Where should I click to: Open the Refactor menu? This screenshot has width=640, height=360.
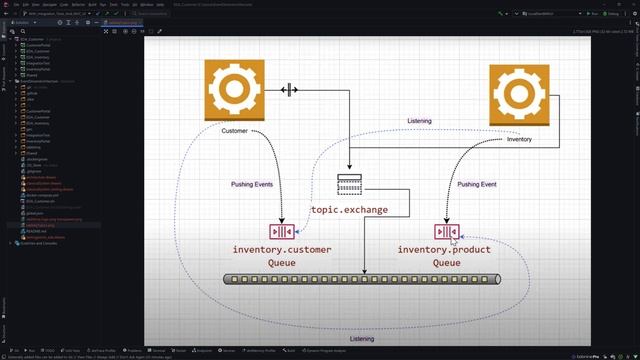click(78, 4)
